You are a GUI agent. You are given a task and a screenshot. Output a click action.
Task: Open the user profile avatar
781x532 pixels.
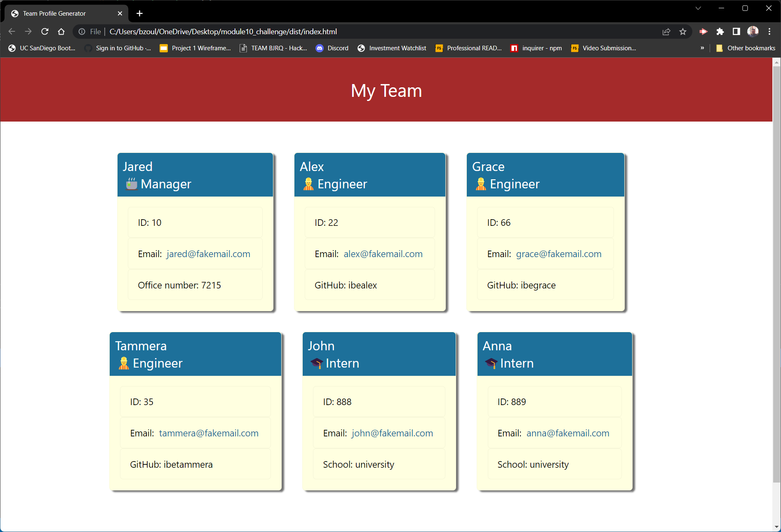click(x=753, y=31)
